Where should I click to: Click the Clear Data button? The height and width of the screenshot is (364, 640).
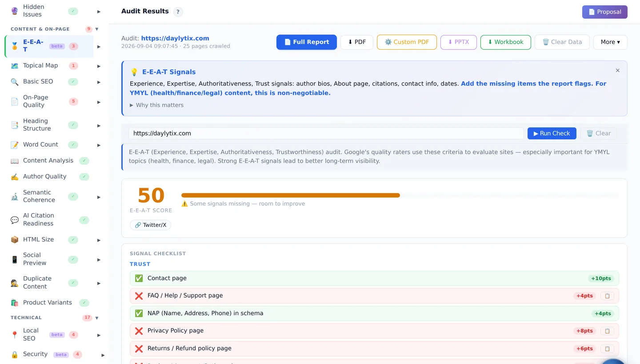[562, 42]
